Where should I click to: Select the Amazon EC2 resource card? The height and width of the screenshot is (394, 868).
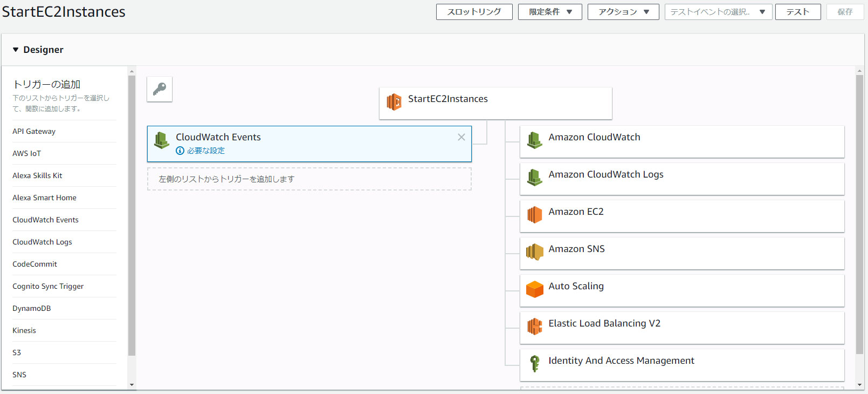pos(682,216)
